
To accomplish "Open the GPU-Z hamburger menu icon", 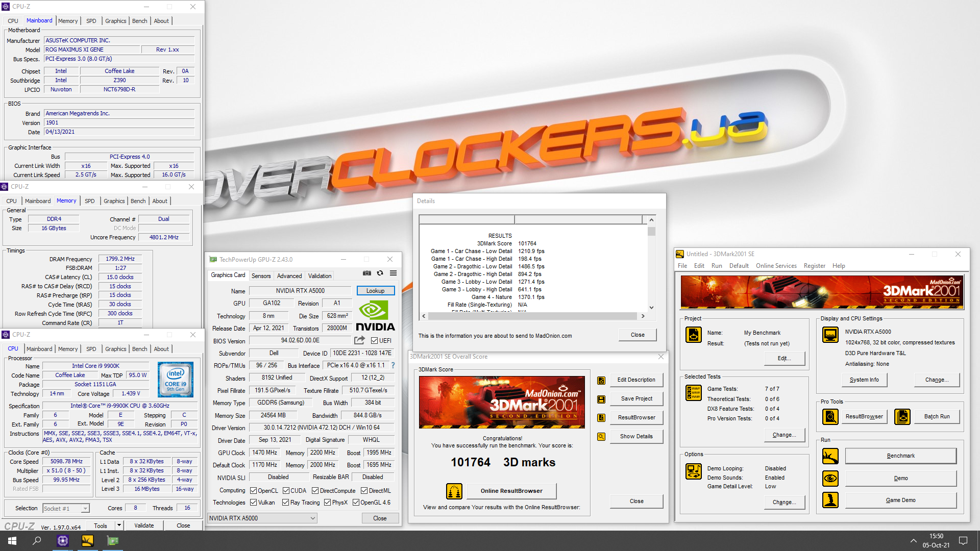I will click(x=393, y=273).
